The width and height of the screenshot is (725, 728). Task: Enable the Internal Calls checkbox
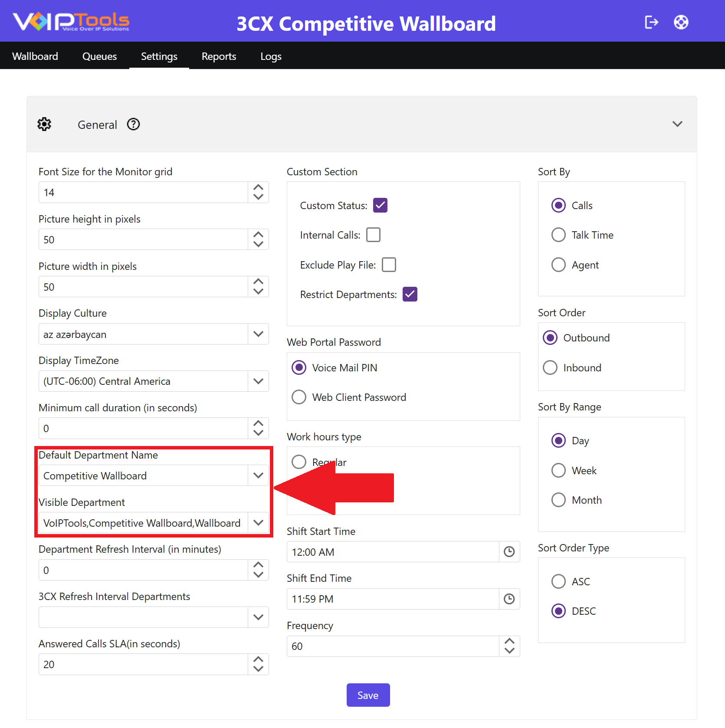point(373,235)
